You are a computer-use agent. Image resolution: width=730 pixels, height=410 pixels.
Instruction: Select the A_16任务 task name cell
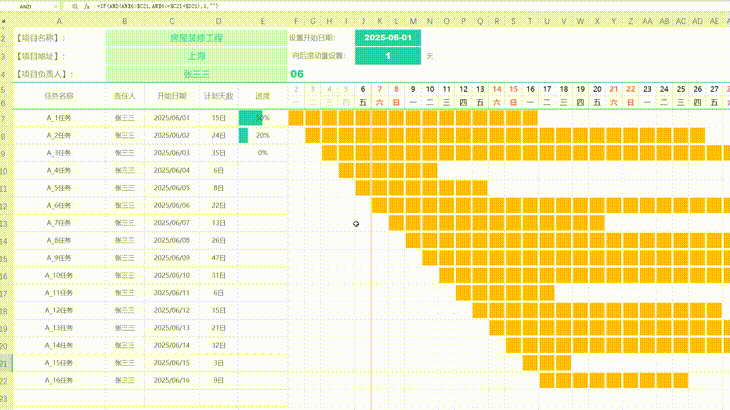[59, 381]
